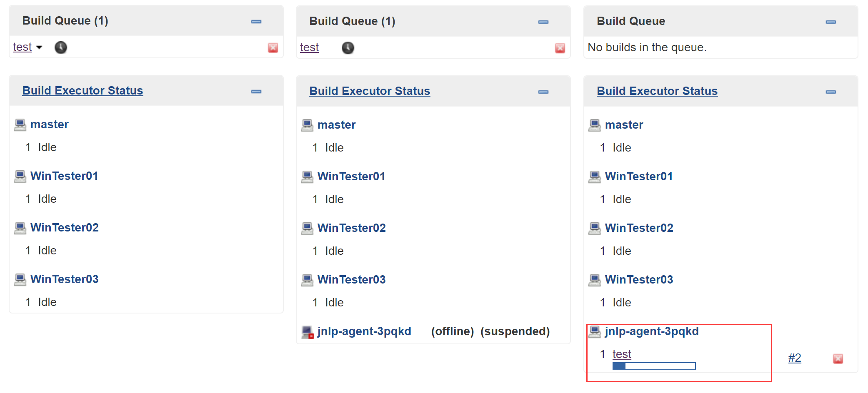Click master computer icon in leftmost panel

[20, 124]
